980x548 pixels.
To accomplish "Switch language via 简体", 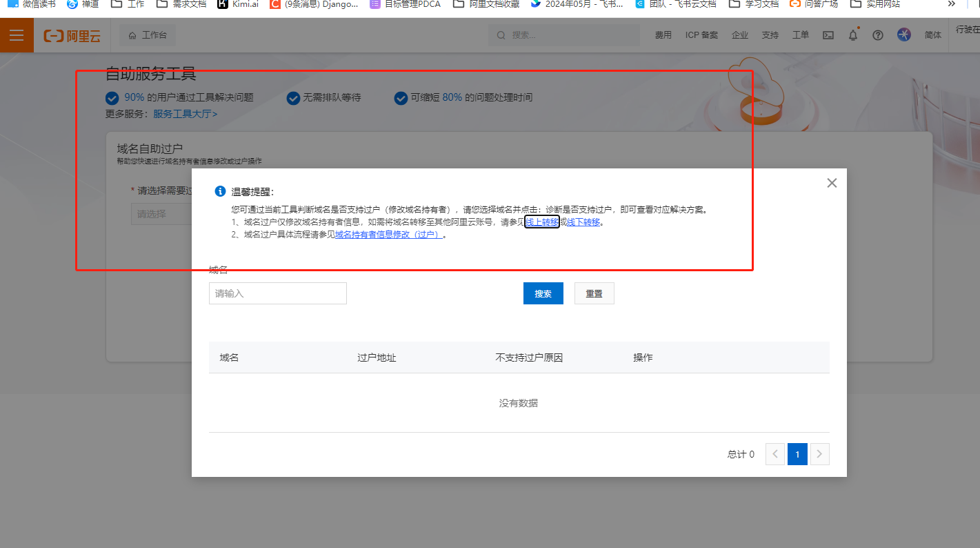I will pos(933,35).
